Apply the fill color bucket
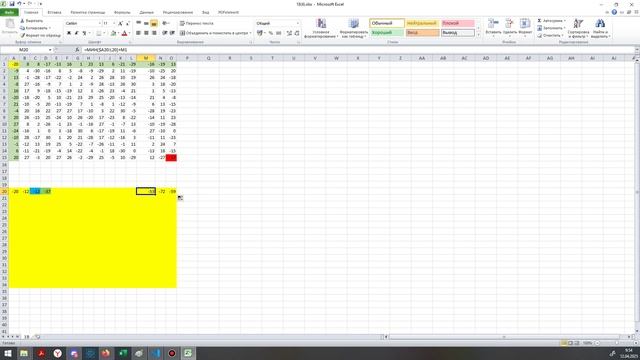 (113, 33)
